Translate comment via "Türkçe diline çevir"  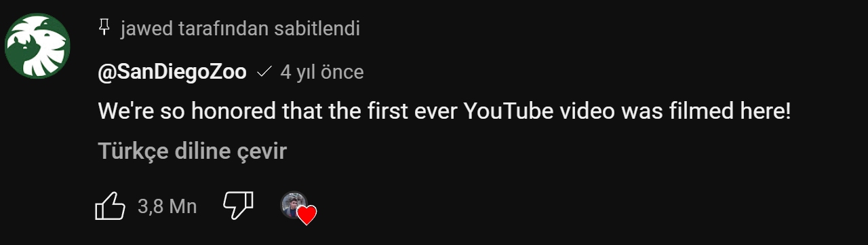pos(193,151)
